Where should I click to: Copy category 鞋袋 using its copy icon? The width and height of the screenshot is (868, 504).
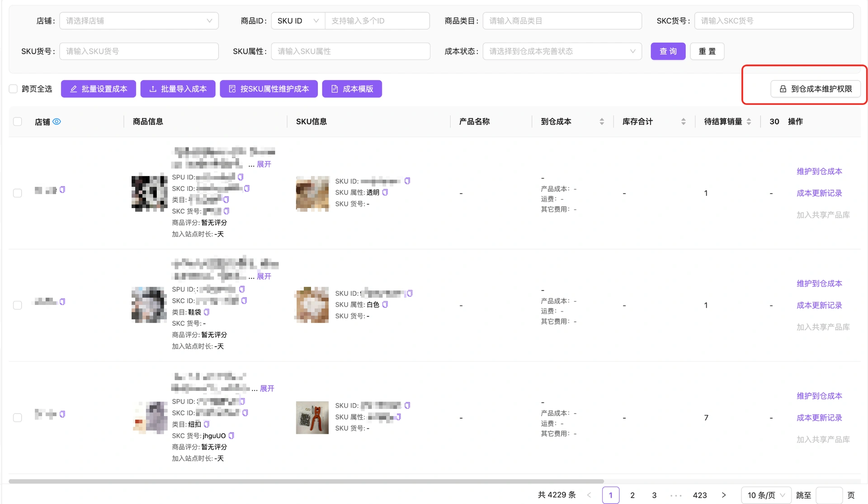pyautogui.click(x=207, y=312)
